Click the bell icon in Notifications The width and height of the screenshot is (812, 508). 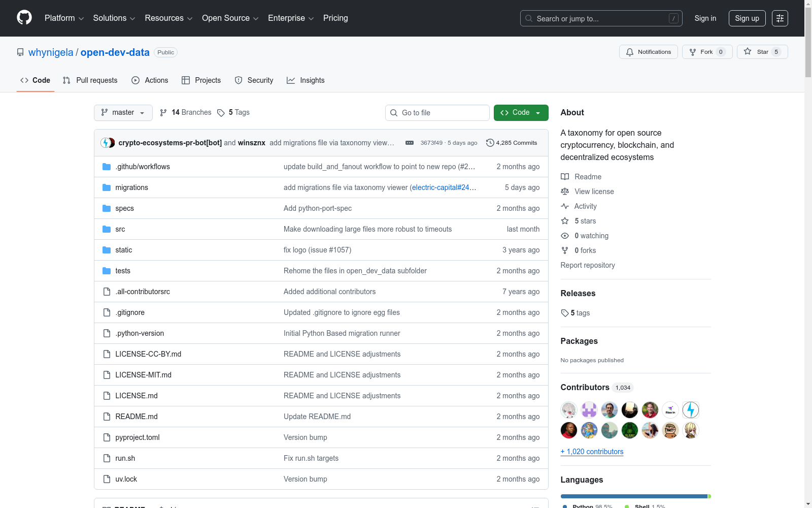click(x=630, y=52)
